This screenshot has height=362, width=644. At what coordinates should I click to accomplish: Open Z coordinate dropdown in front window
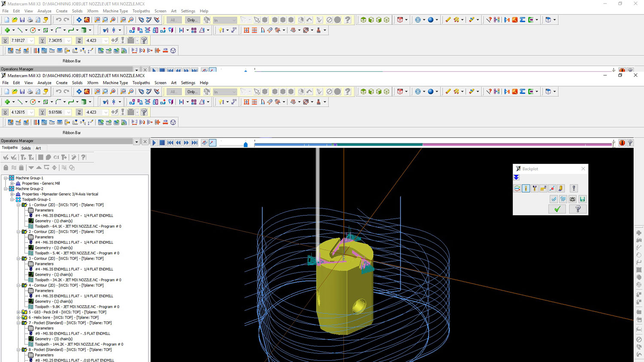[106, 112]
